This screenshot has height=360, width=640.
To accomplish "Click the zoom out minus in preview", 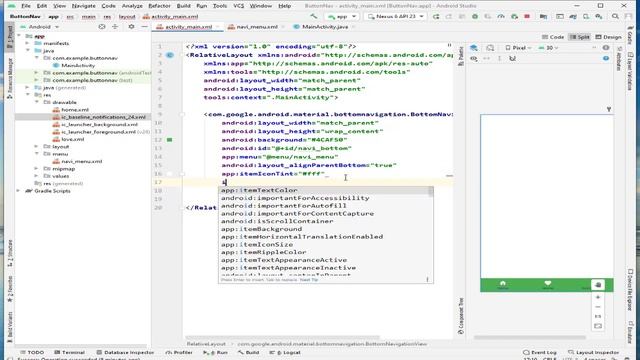I will tap(598, 307).
